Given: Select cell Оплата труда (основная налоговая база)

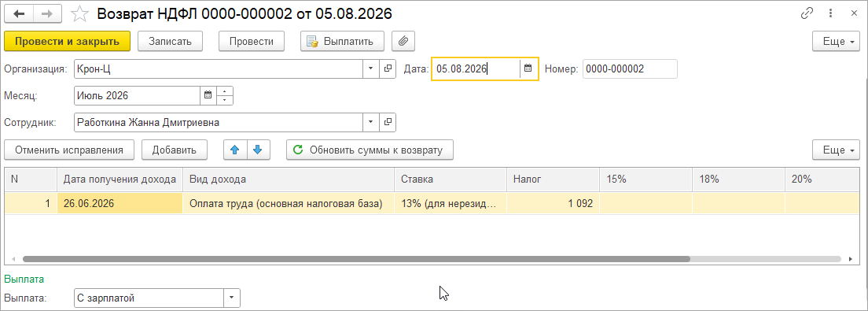Looking at the screenshot, I should tap(289, 203).
